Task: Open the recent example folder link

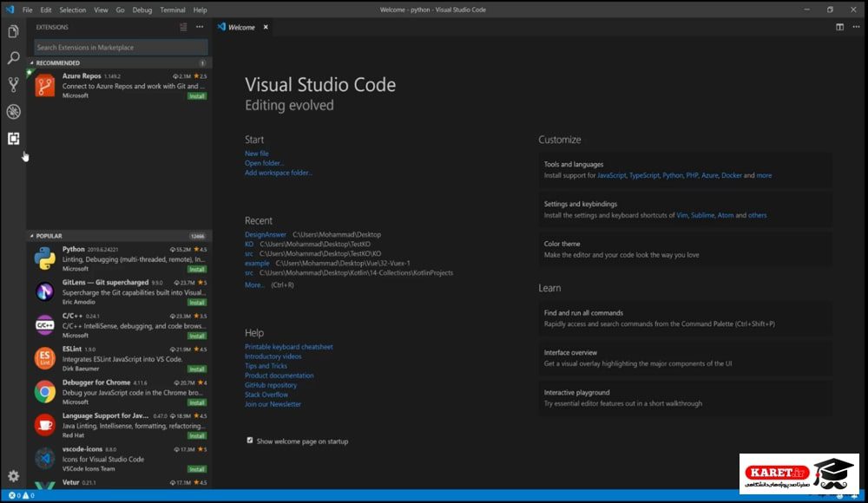Action: pos(258,264)
